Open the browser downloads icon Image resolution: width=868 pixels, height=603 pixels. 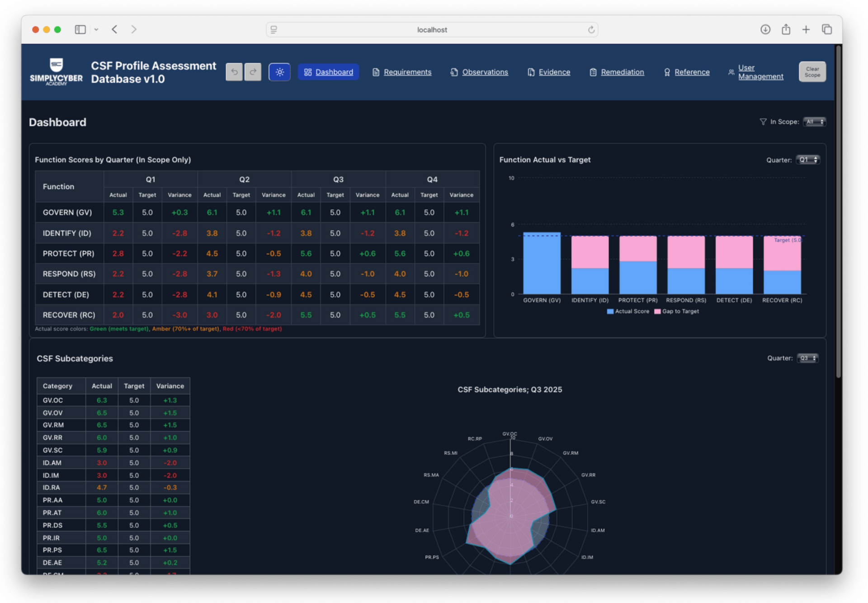pyautogui.click(x=765, y=29)
